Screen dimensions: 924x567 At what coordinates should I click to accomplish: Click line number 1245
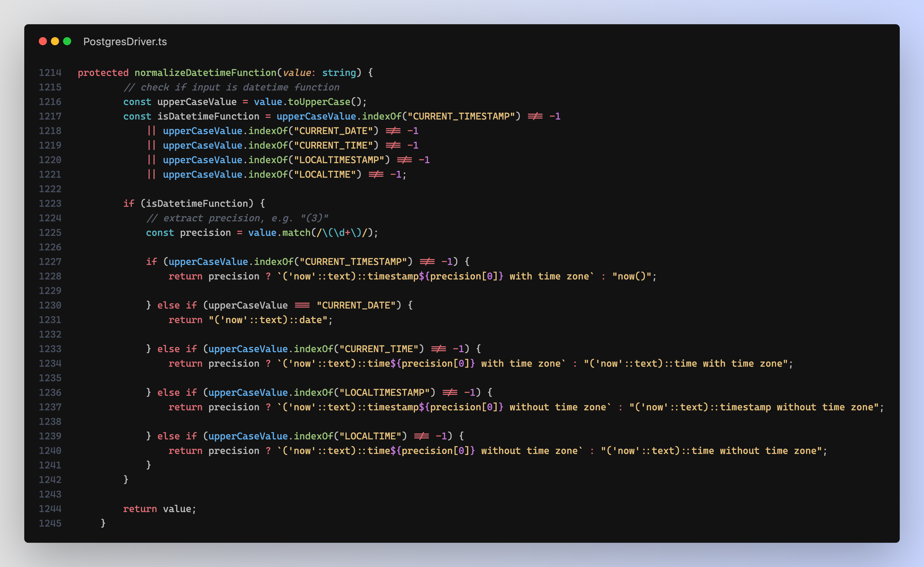[x=50, y=523]
